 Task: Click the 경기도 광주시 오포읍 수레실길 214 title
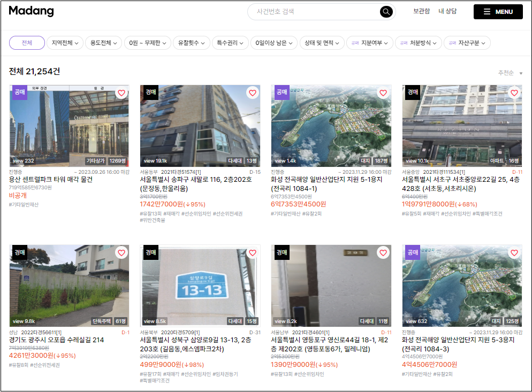click(56, 340)
